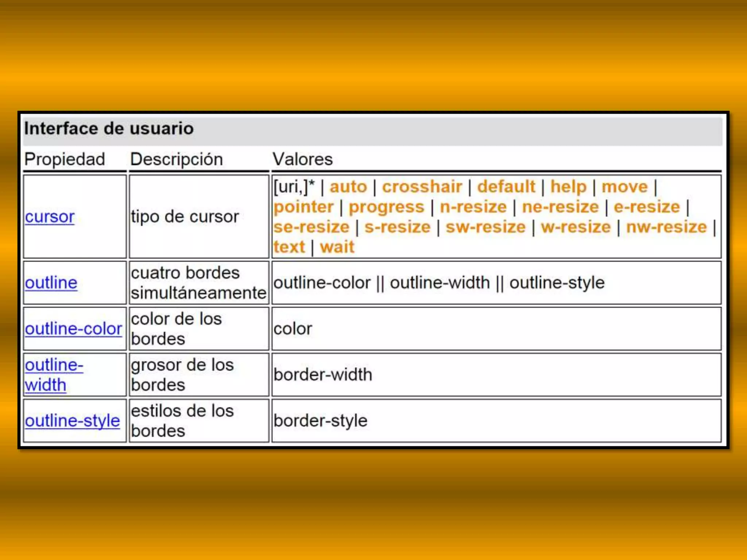
Task: Click the 'w-resize' cursor value
Action: [576, 227]
